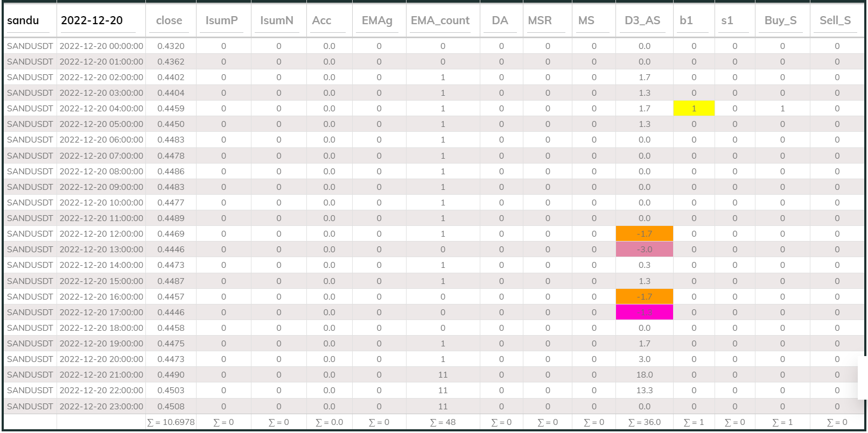Click the Sell_S column header filter

point(836,20)
